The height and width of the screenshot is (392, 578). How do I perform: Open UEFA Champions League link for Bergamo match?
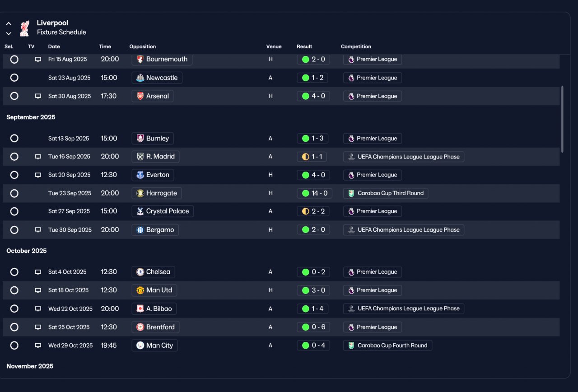pos(404,230)
